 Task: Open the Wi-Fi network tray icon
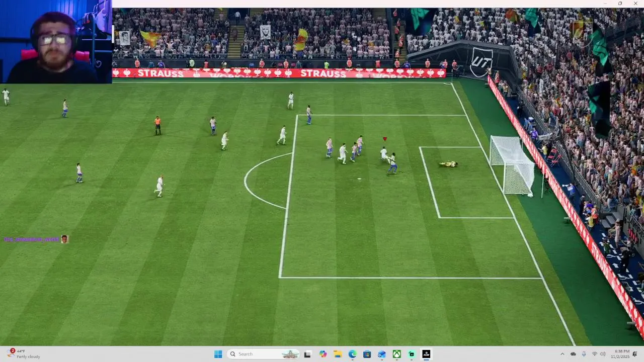[594, 354]
